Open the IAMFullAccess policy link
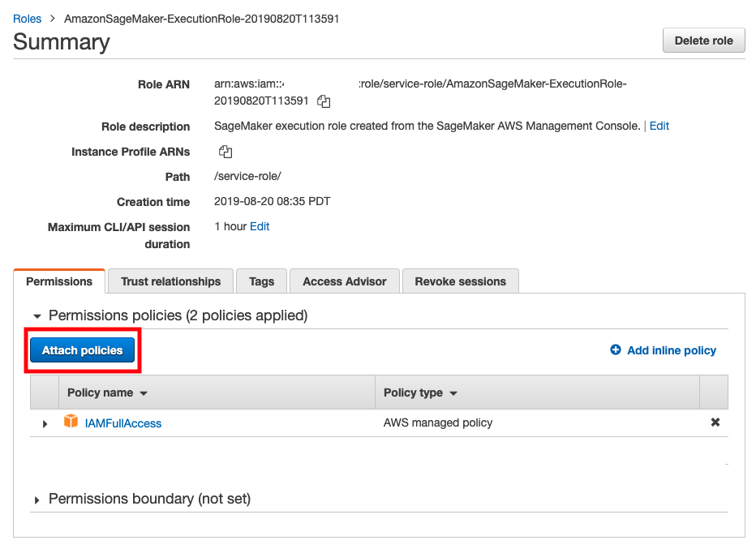 tap(123, 423)
